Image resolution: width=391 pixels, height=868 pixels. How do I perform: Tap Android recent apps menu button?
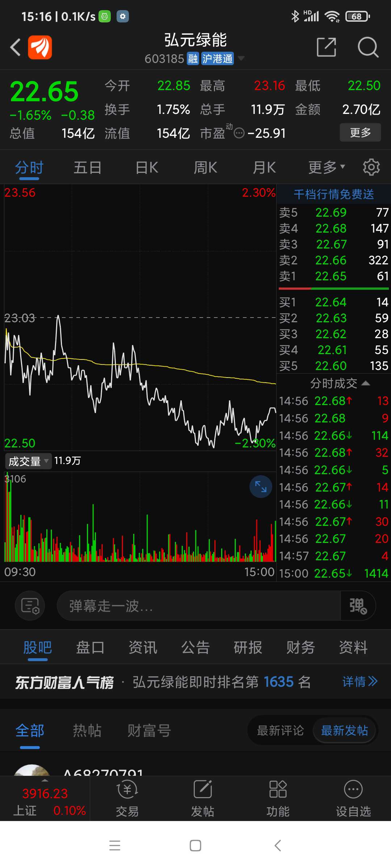pyautogui.click(x=115, y=846)
